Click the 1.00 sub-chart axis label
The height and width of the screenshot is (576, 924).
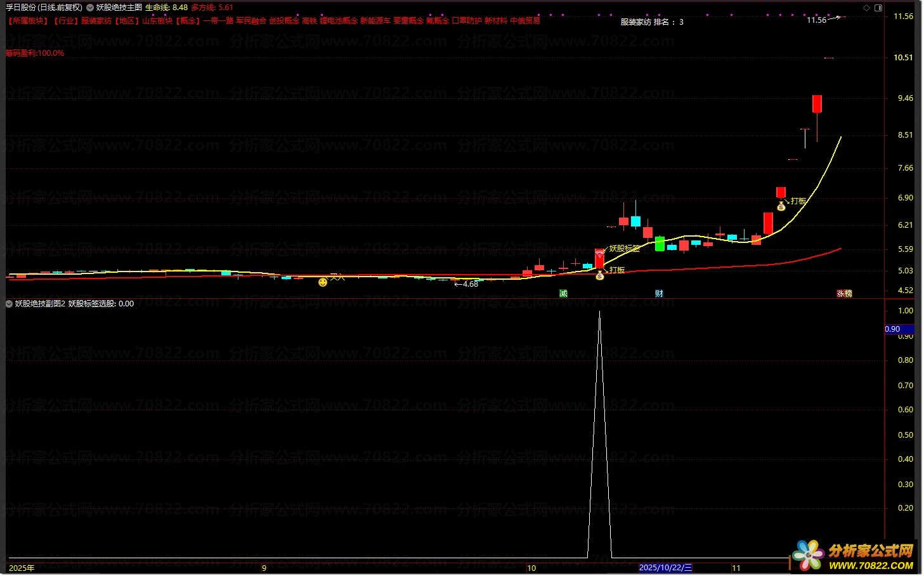pos(905,311)
